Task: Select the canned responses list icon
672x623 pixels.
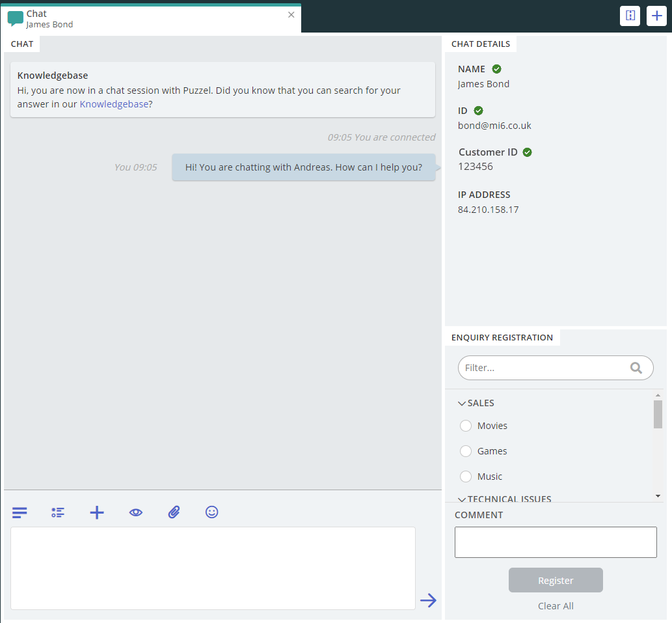Action: point(58,512)
